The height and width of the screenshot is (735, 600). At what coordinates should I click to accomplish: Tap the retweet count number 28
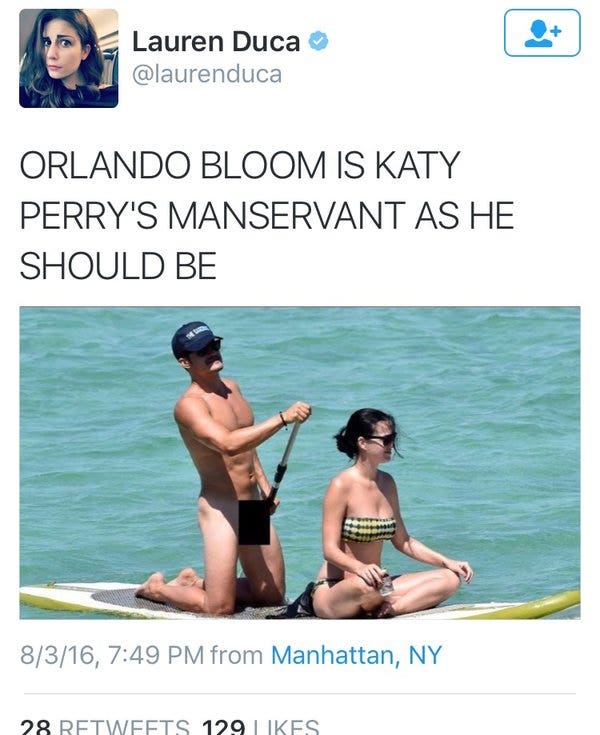38,727
